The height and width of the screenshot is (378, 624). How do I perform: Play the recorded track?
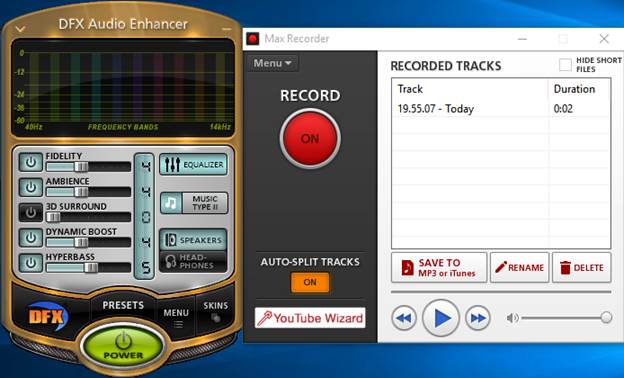coord(441,318)
